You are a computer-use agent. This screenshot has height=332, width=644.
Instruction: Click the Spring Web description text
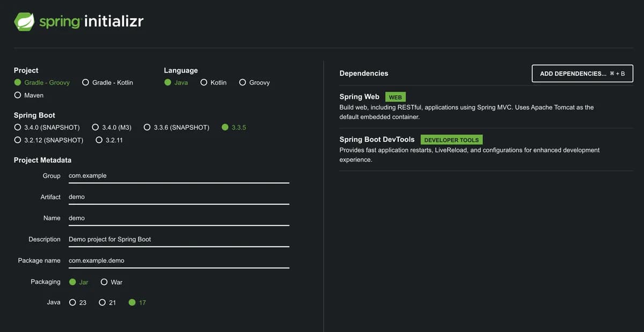coord(467,112)
